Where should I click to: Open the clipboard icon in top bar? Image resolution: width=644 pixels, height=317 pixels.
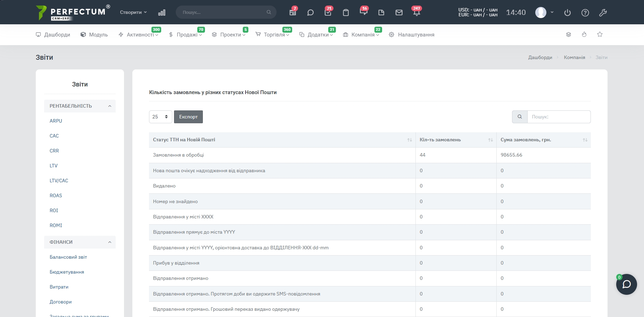(346, 12)
